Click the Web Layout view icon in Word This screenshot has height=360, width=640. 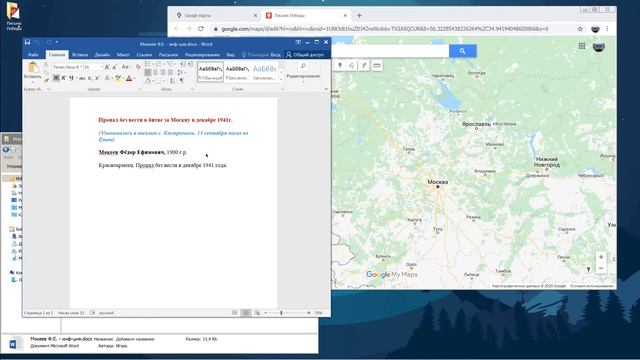tap(257, 313)
